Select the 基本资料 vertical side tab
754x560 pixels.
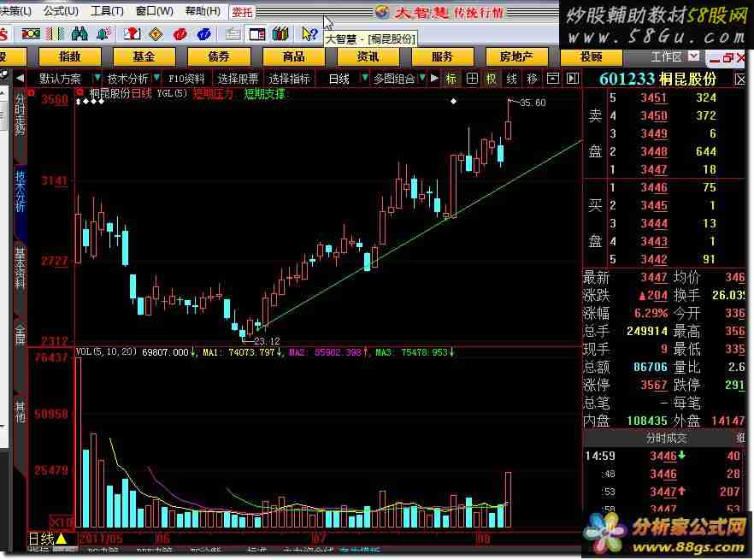21,268
